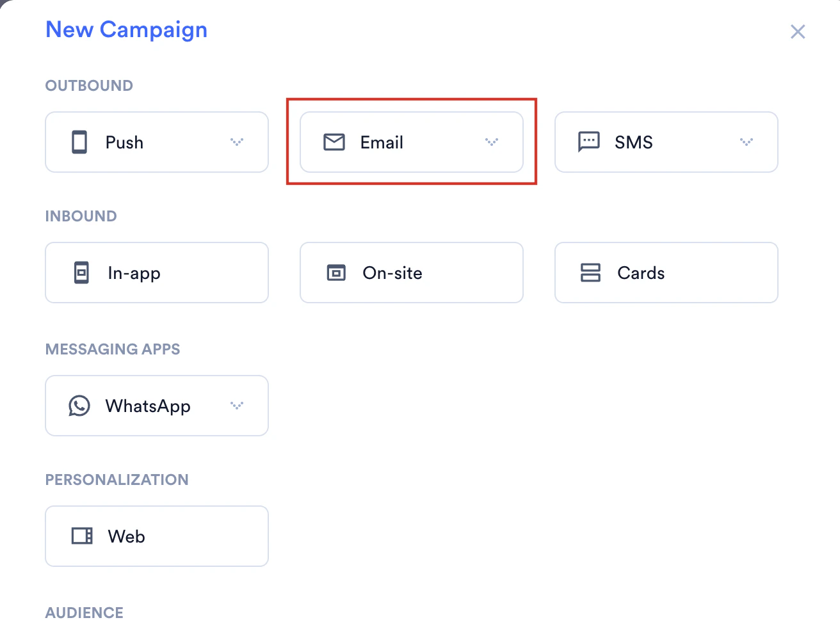Viewport: 840px width, 627px height.
Task: Select the WhatsApp label text
Action: [148, 406]
